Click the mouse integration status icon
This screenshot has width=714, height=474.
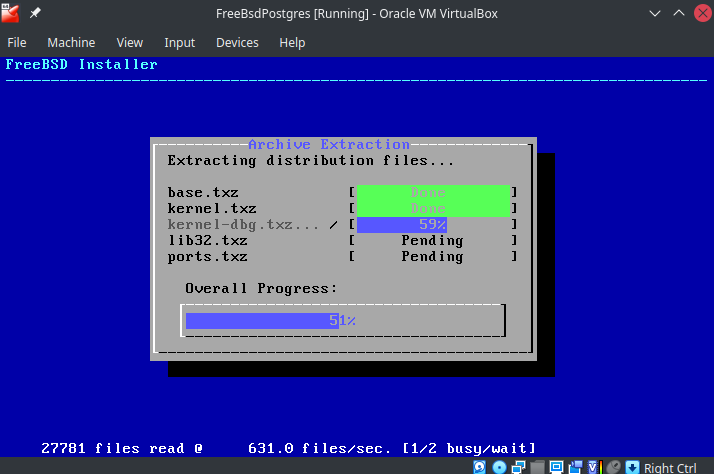point(614,467)
